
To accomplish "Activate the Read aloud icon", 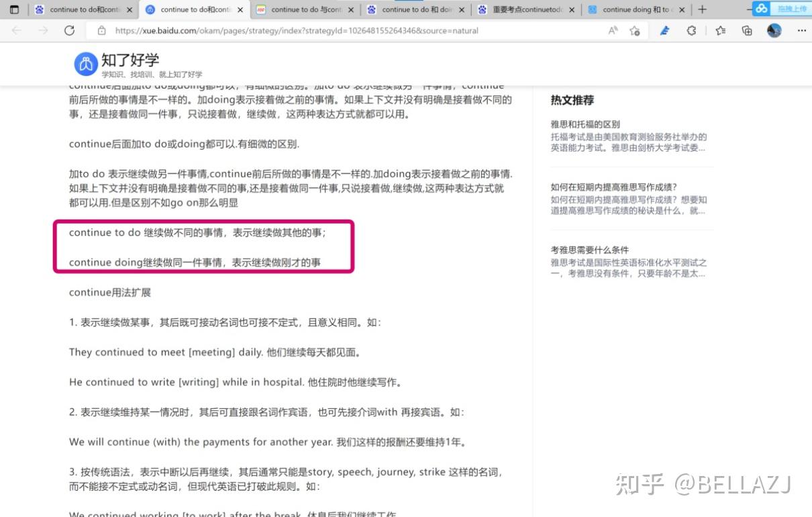I will [x=611, y=30].
